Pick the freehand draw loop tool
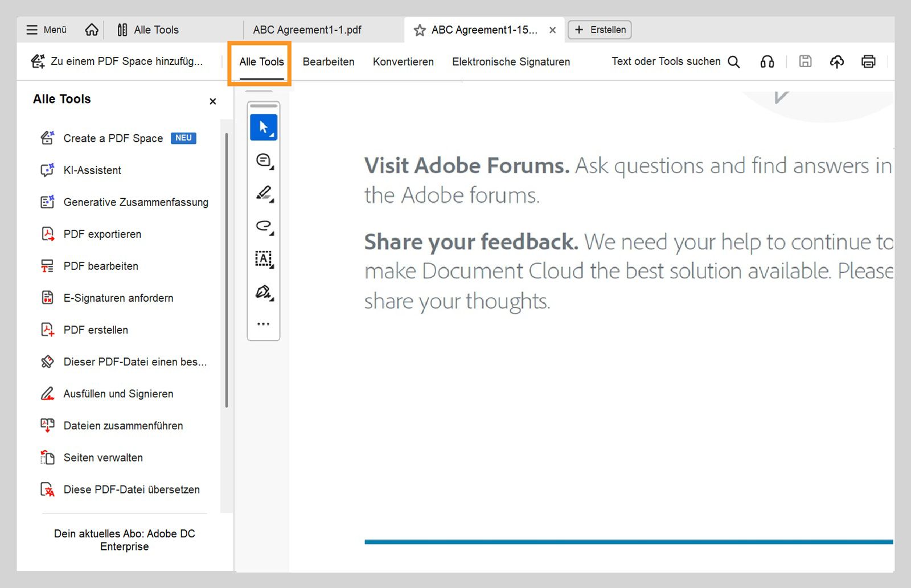The image size is (911, 588). click(x=264, y=226)
